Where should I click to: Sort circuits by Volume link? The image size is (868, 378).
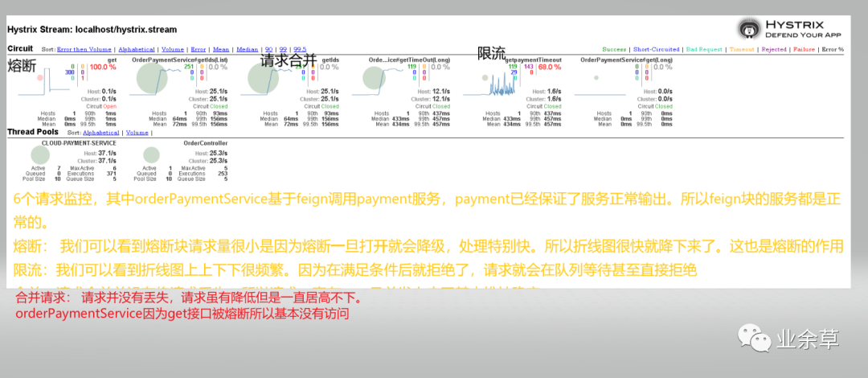[173, 49]
